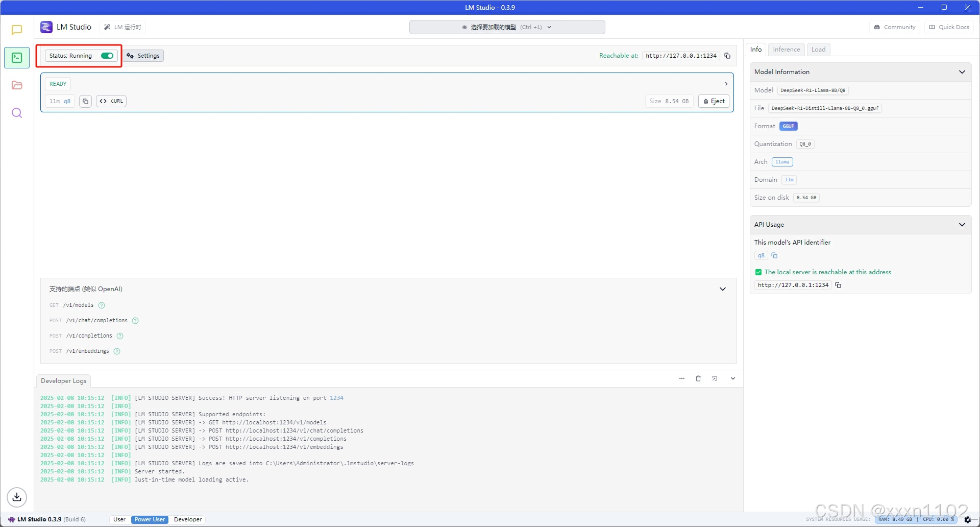Switch to the Info tab

[x=756, y=50]
